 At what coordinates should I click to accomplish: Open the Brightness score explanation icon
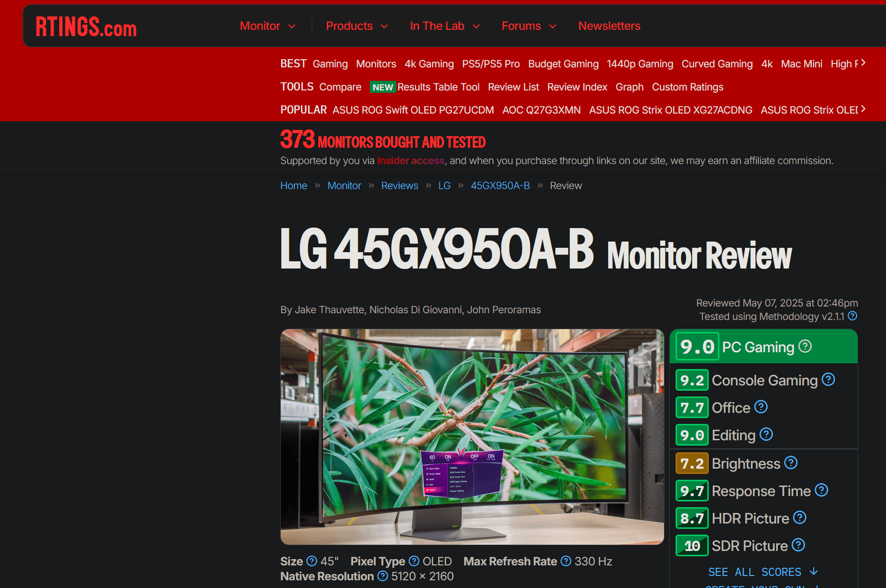790,463
